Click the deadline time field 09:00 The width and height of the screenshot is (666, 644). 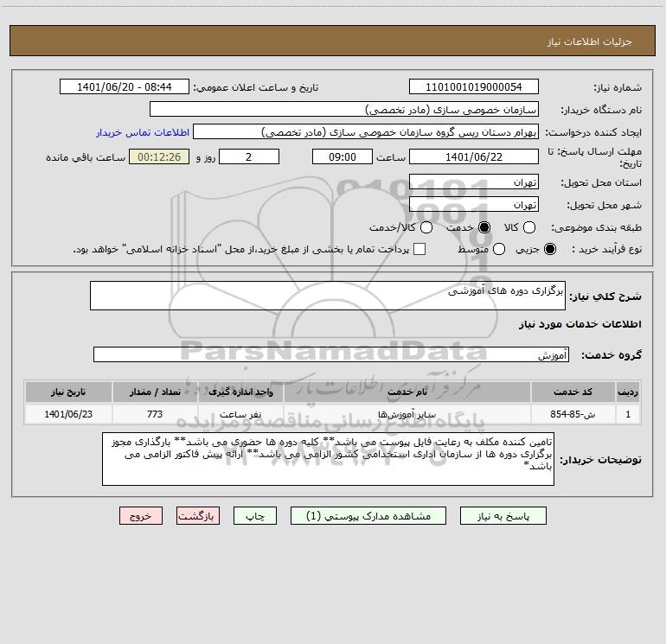[x=343, y=156]
